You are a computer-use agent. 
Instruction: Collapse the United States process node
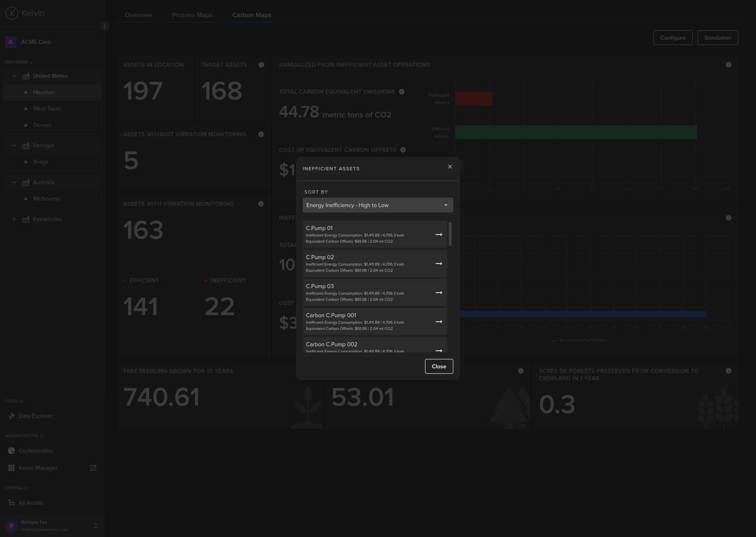click(x=14, y=76)
